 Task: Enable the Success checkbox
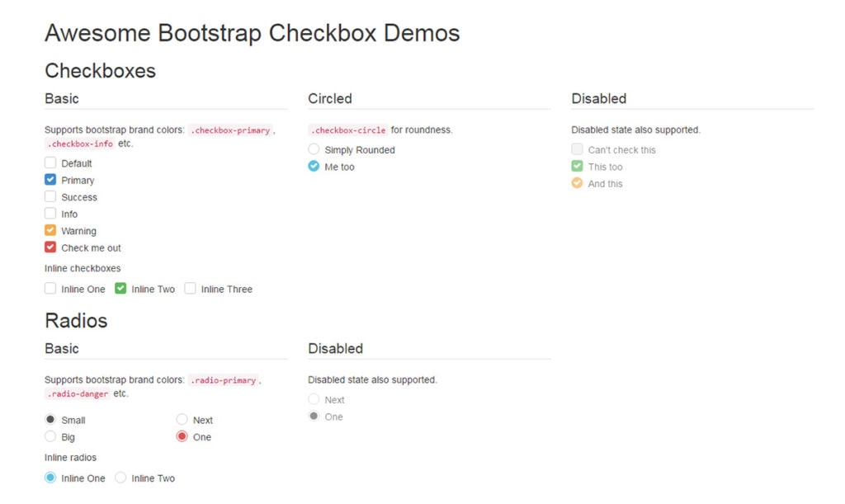(x=50, y=196)
